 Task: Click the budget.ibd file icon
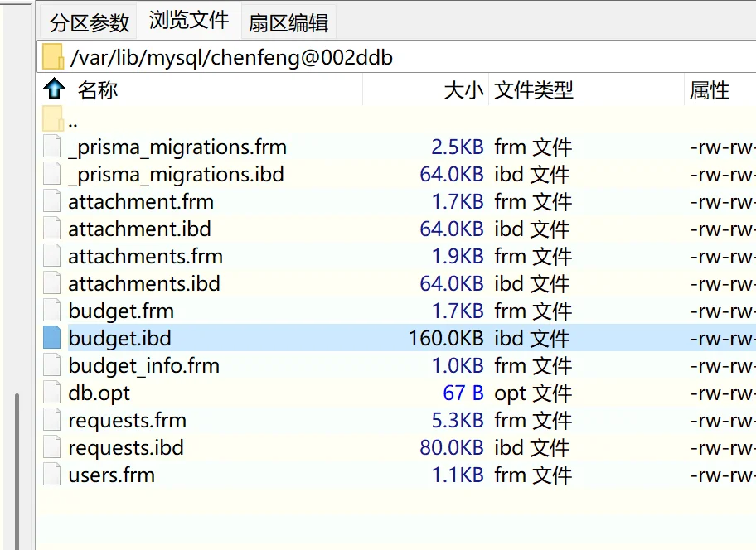(x=52, y=338)
